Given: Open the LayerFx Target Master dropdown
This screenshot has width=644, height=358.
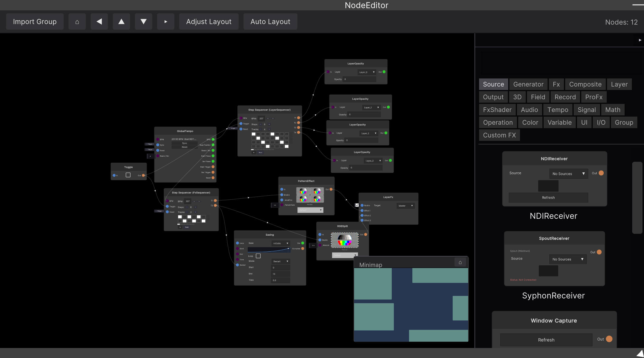Looking at the screenshot, I should coord(406,206).
